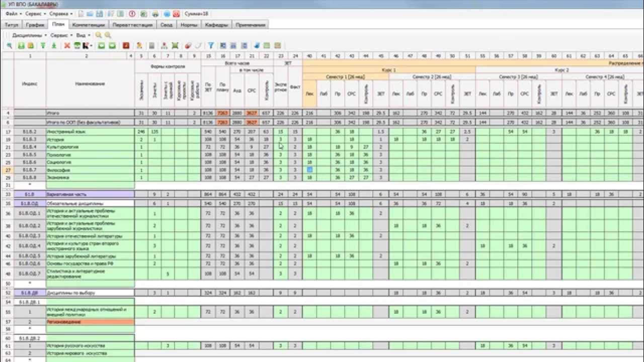Click the first icon on the plan toolbar
The image size is (644, 362).
[9, 45]
